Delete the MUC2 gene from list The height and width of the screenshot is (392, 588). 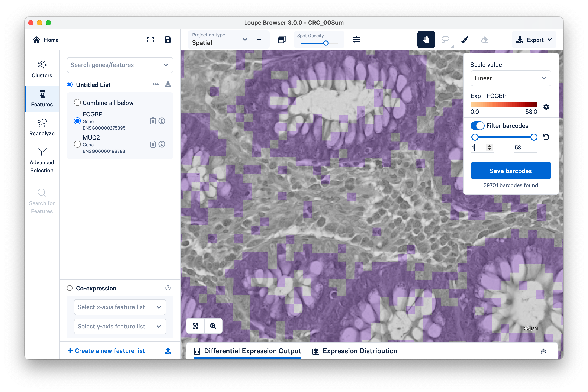[153, 144]
